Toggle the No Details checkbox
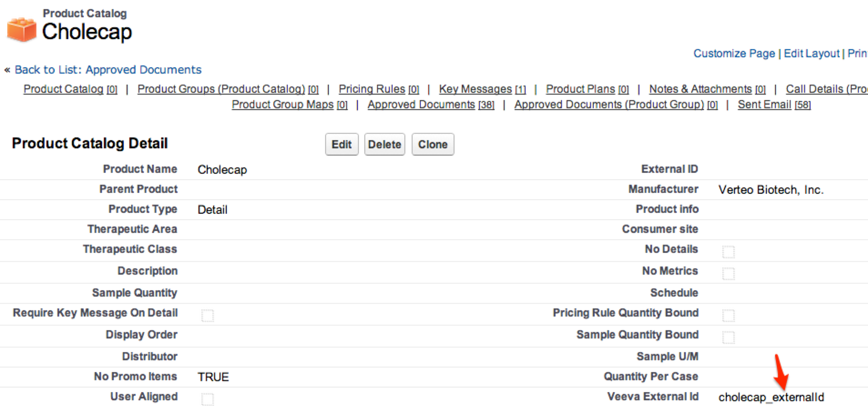Viewport: 868px width, 413px height. pos(728,251)
